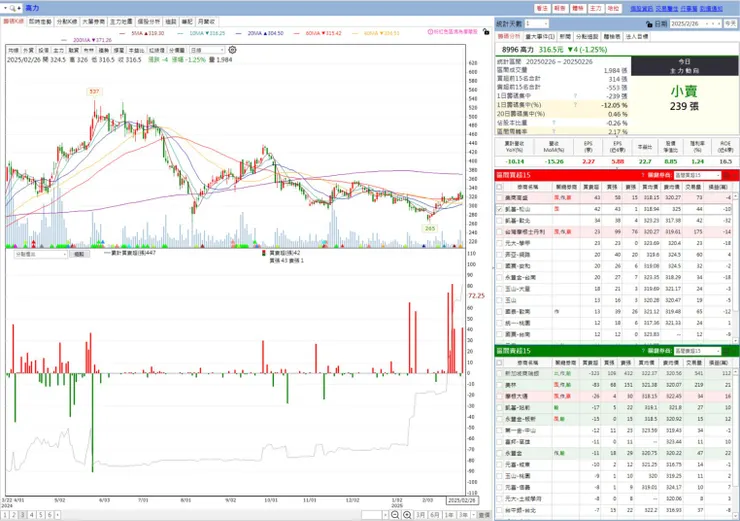The height and width of the screenshot is (521, 740).
Task: Click the zoom-in magnifier below the chart
Action: pos(407,515)
